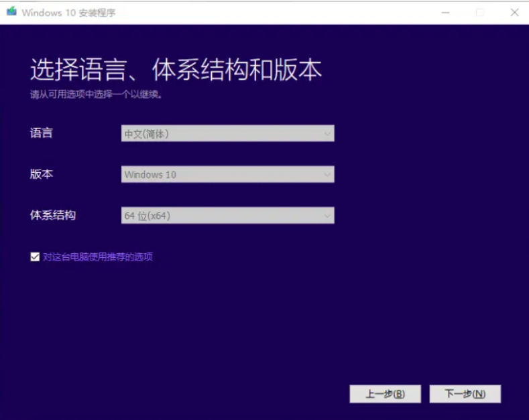Click the 请从可用选项中选择一个以继续 subtitle text
This screenshot has height=420, width=529.
(x=97, y=94)
